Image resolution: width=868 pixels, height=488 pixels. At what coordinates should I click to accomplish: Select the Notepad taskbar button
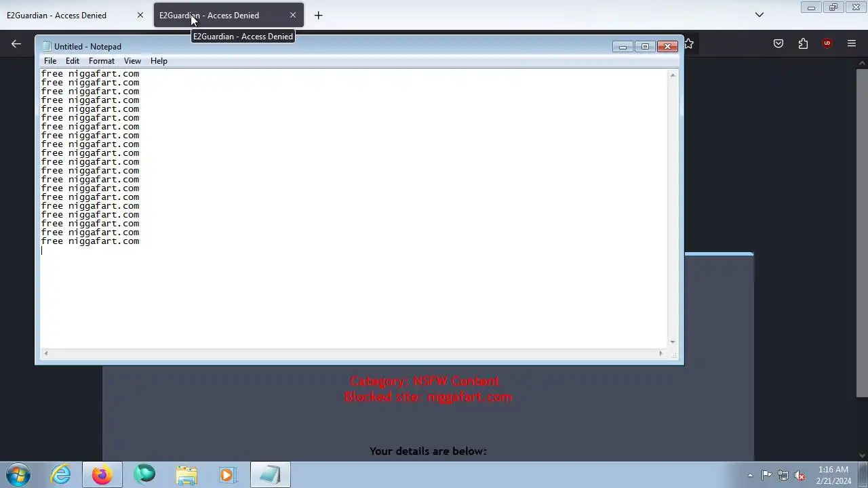[270, 475]
